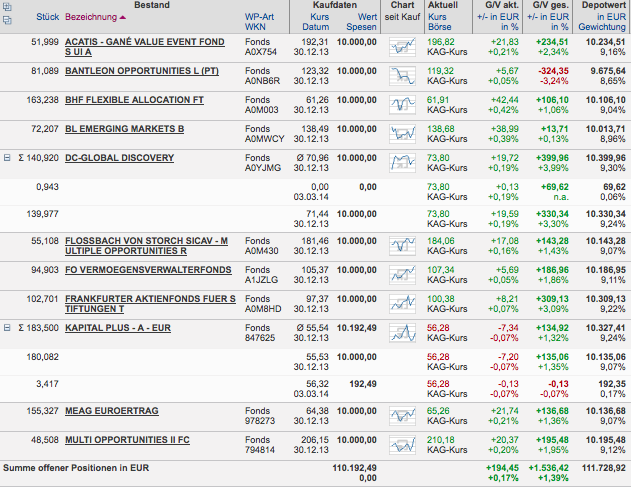Open chart thumbnail for Multi Opportunities II FC
The height and width of the screenshot is (487, 631).
(x=402, y=445)
